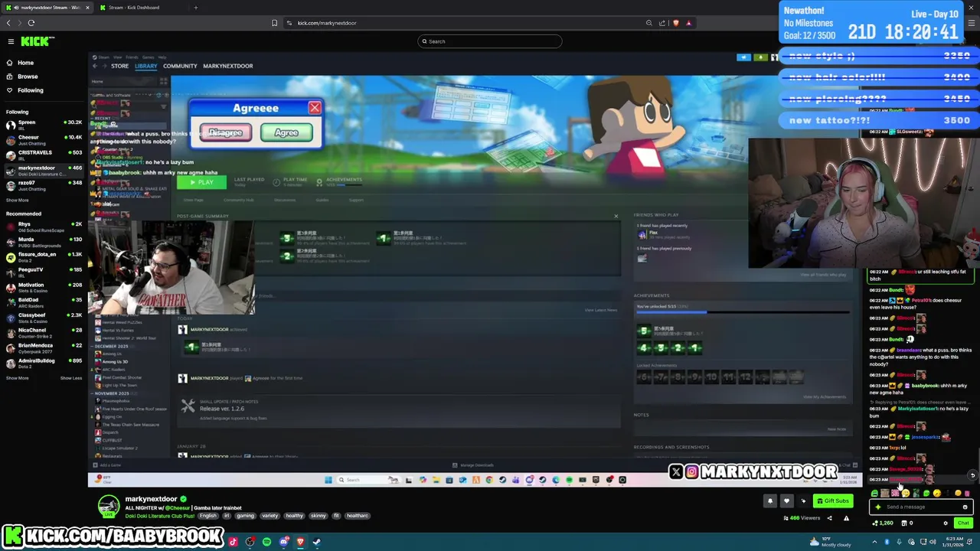The image size is (980, 551).
Task: Click the Agree button in game dialog
Action: pos(286,132)
